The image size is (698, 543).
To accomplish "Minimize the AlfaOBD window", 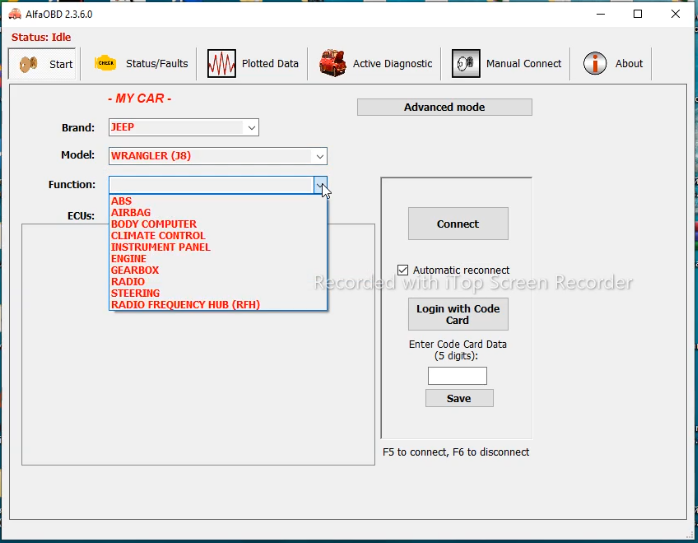I will 601,14.
